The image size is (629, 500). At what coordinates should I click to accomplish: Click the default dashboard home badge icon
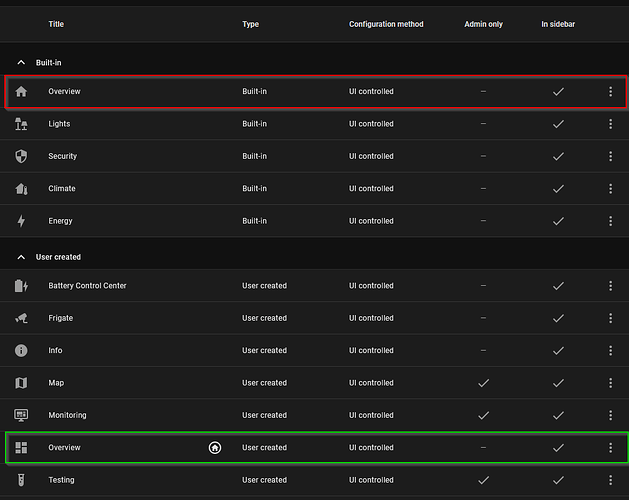pos(215,447)
